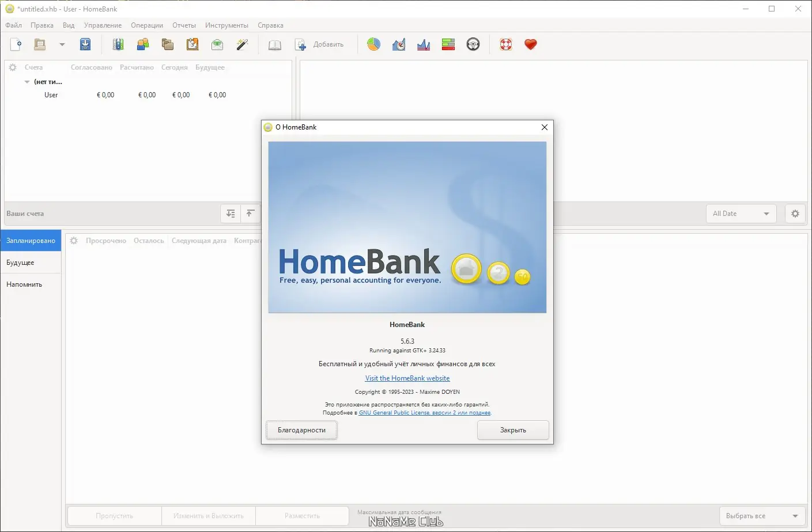Viewport: 812px width, 532px height.
Task: Click the Изменить и Выложить button
Action: (x=209, y=516)
